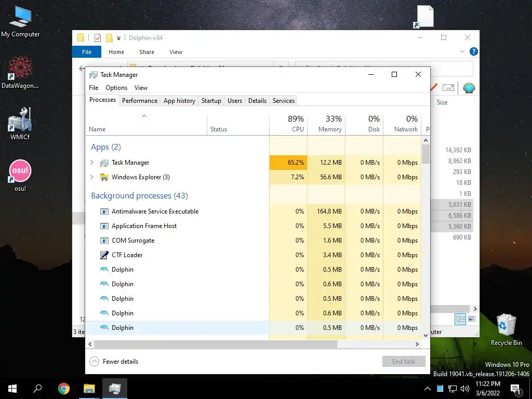Sort processes by Memory column

(x=326, y=124)
